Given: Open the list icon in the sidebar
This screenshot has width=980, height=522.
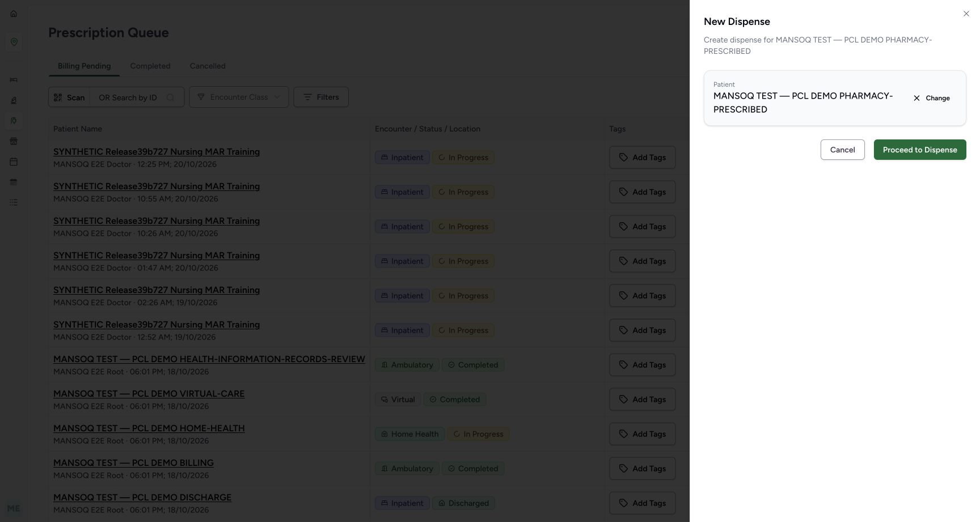Looking at the screenshot, I should 14,202.
